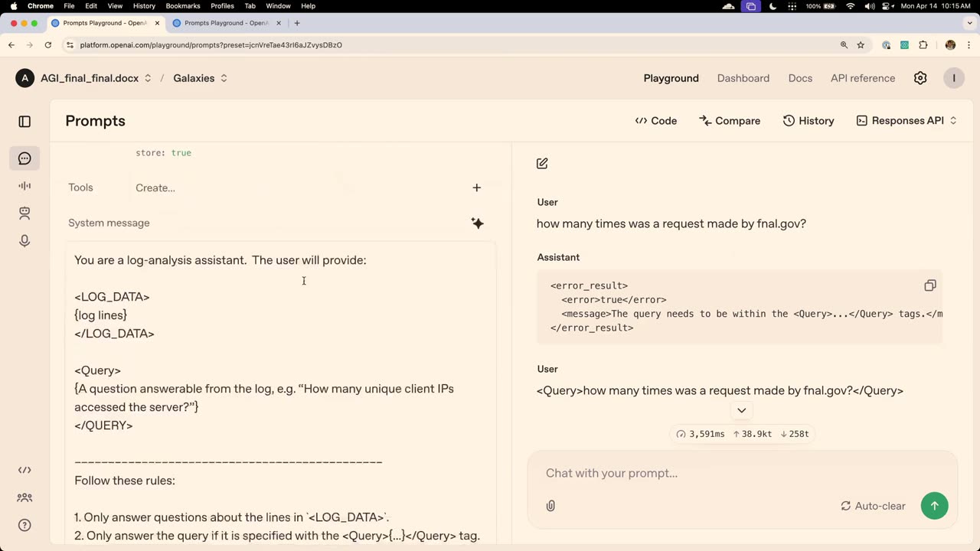Open the TTS microphone sidebar icon
This screenshot has height=551, width=980.
coord(24,241)
